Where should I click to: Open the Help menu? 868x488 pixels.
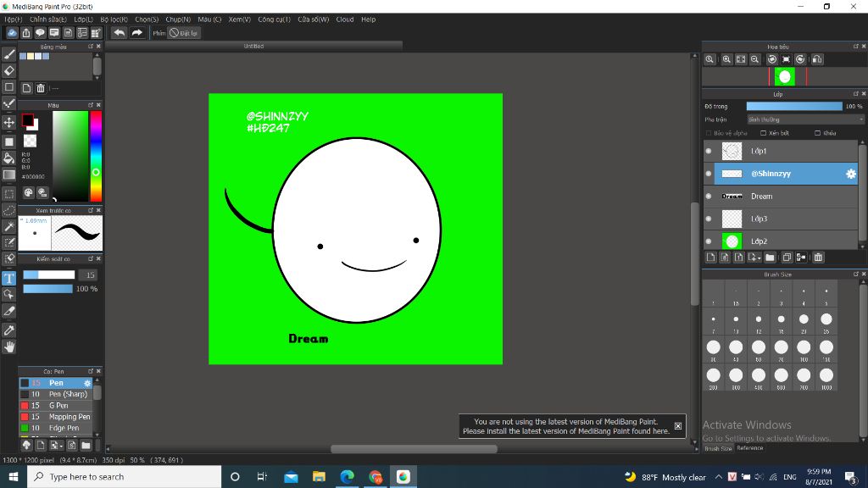pos(368,19)
